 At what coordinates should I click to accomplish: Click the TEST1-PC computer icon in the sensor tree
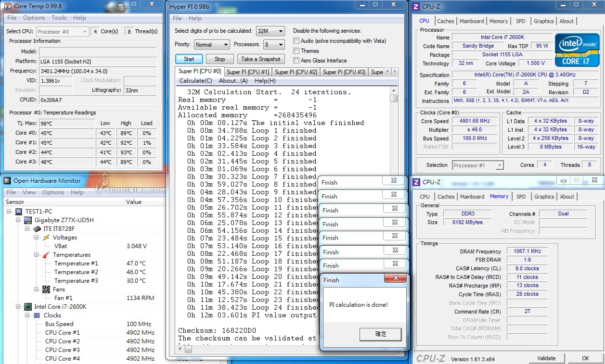(19, 212)
